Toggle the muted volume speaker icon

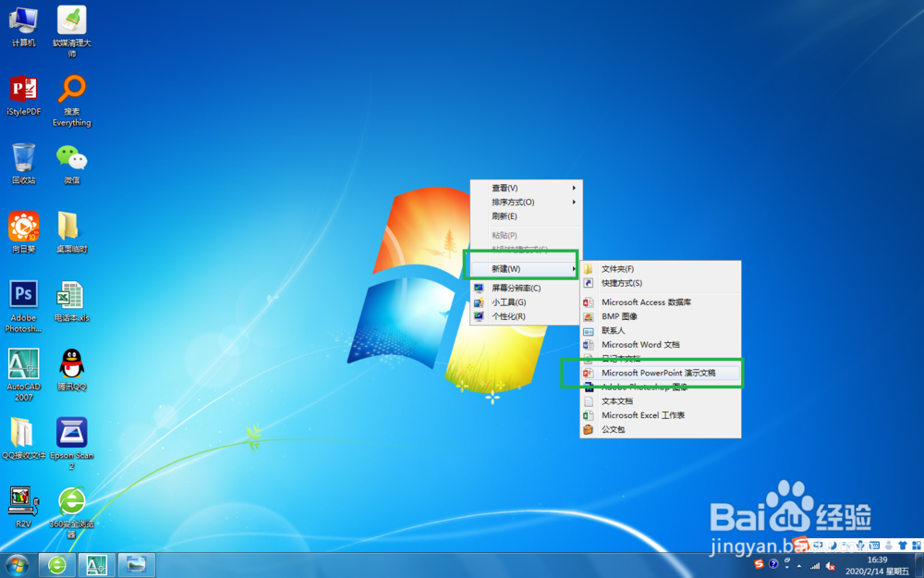[830, 566]
